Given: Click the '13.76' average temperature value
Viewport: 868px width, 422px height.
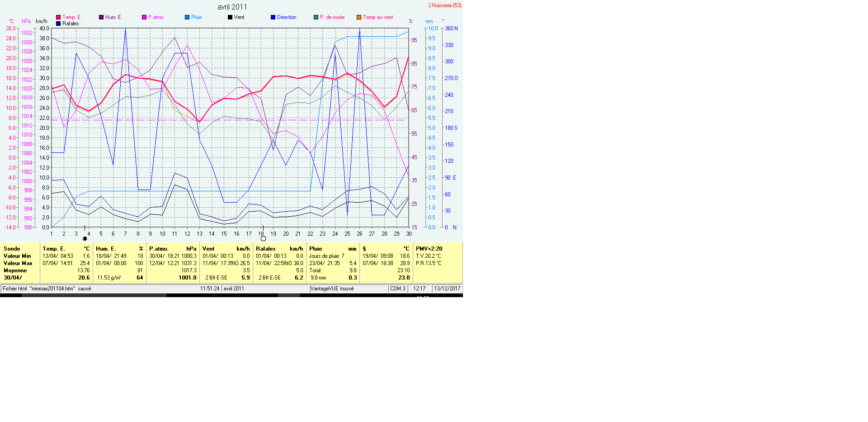Looking at the screenshot, I should [84, 270].
